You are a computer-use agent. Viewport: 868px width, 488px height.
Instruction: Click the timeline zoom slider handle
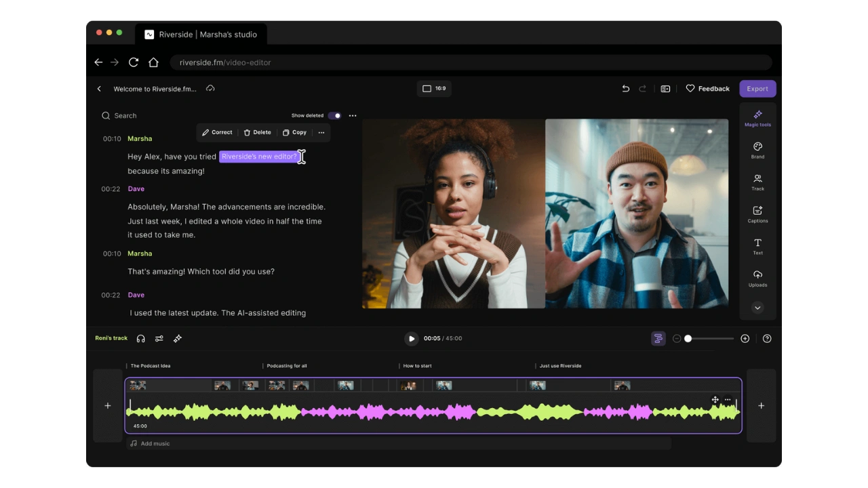coord(688,338)
